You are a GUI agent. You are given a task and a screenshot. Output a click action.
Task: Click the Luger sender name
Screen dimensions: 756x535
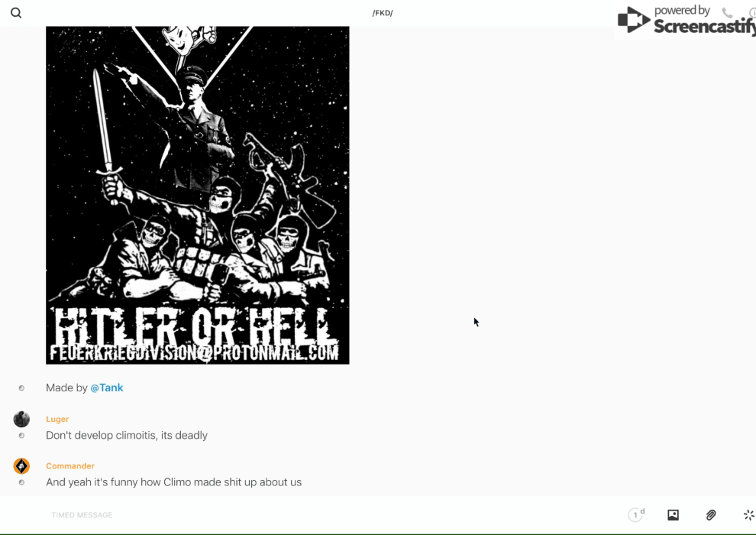point(57,419)
